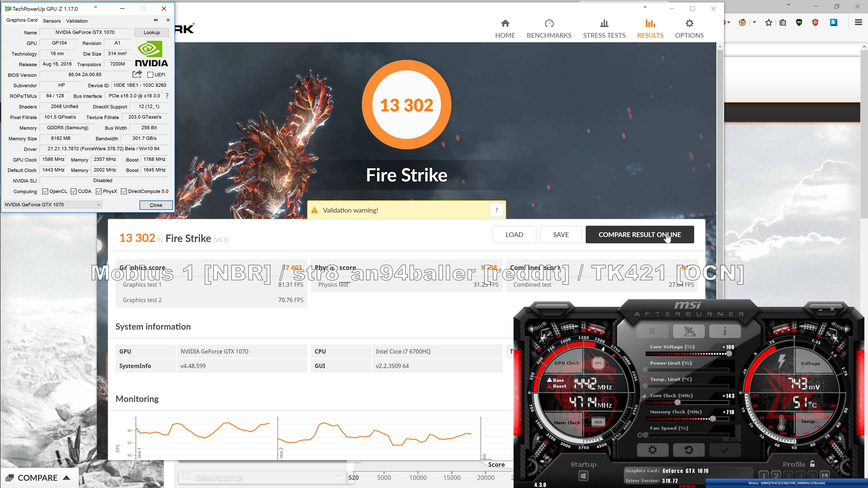Open GPU selector dropdown in GPU-Z
This screenshot has width=868, height=488.
click(53, 204)
